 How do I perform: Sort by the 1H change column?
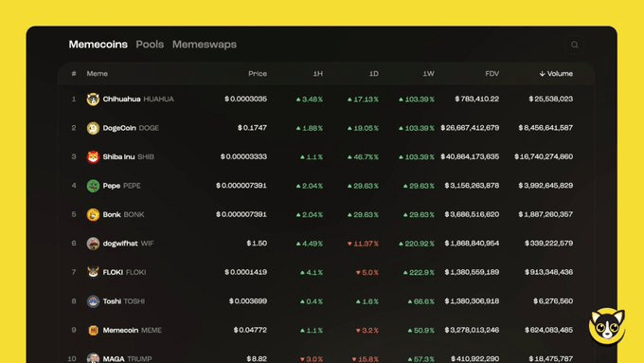pyautogui.click(x=318, y=74)
